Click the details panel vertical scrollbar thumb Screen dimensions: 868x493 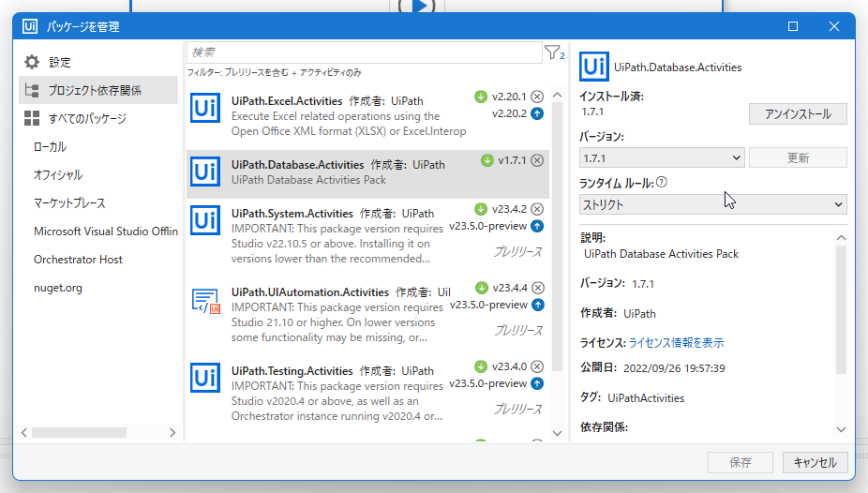click(841, 310)
